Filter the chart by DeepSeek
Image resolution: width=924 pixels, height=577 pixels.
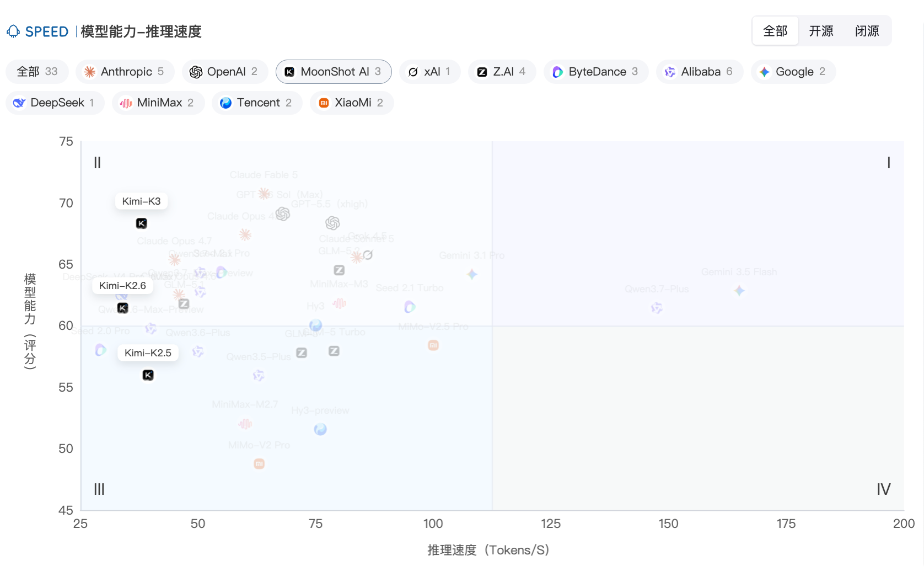[55, 103]
